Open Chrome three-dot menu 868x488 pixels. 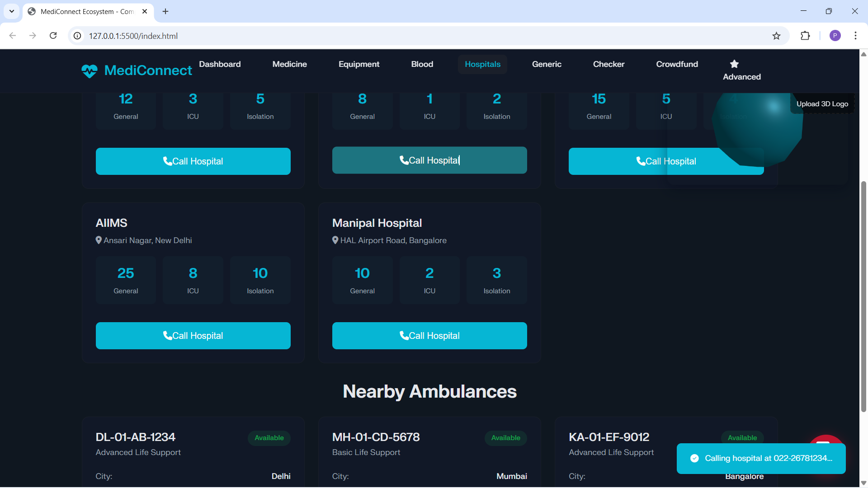pyautogui.click(x=855, y=36)
